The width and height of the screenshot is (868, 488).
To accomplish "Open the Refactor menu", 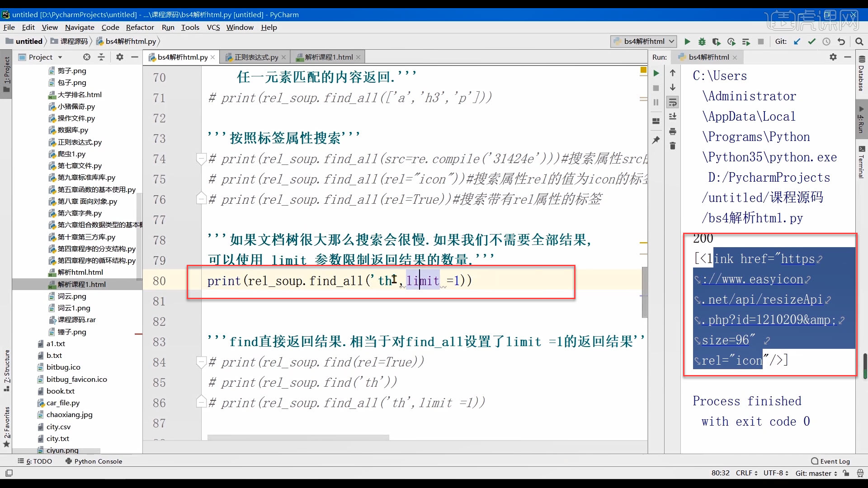I will coord(140,27).
